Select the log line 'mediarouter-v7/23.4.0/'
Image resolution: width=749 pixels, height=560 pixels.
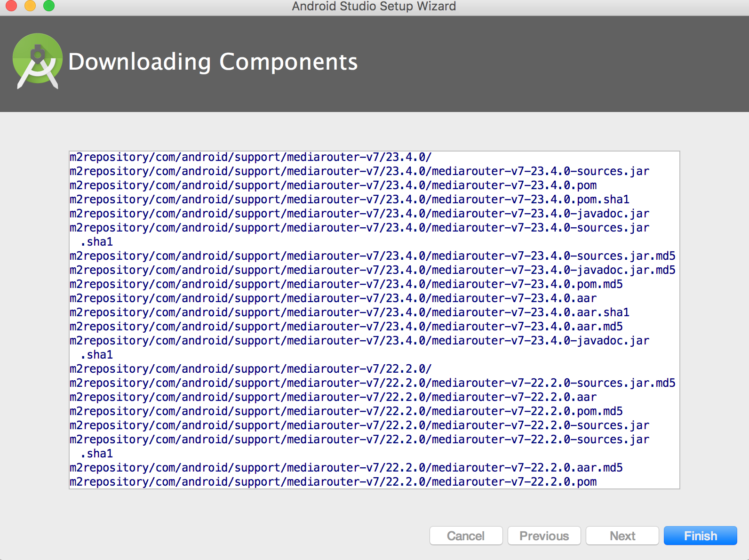[x=251, y=157]
